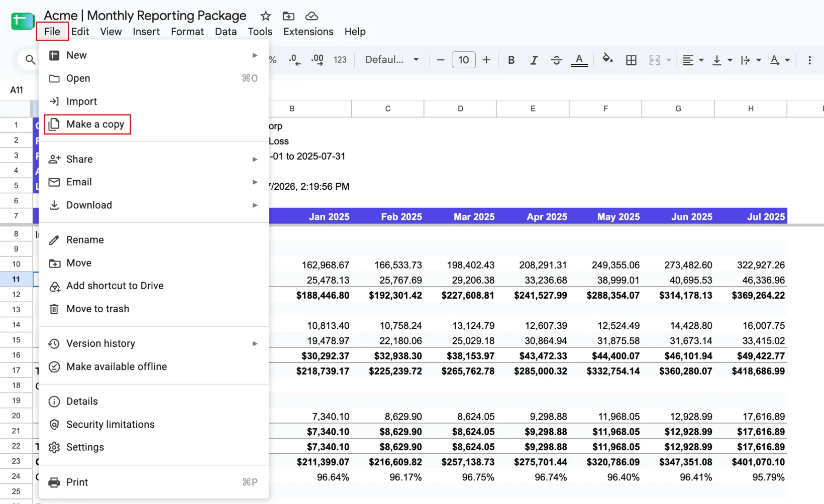Expand the Download submenu
The height and width of the screenshot is (504, 824).
coord(154,205)
